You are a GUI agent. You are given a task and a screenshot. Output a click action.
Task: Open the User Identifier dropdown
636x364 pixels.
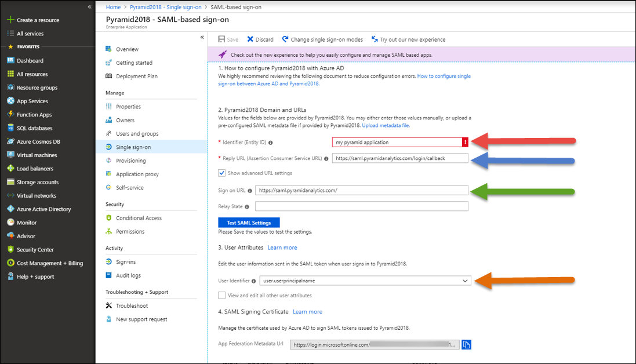pos(365,281)
